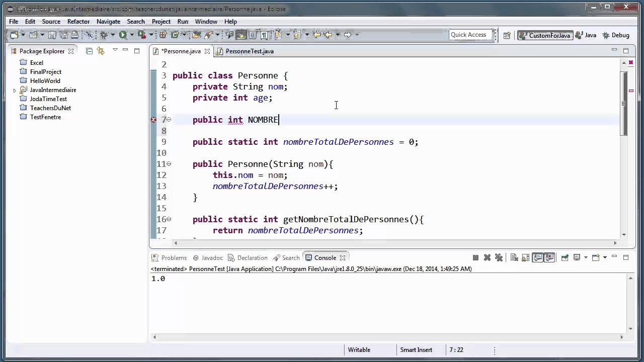Click Last Edit Location arrow icon
The image size is (644, 362).
point(317,35)
